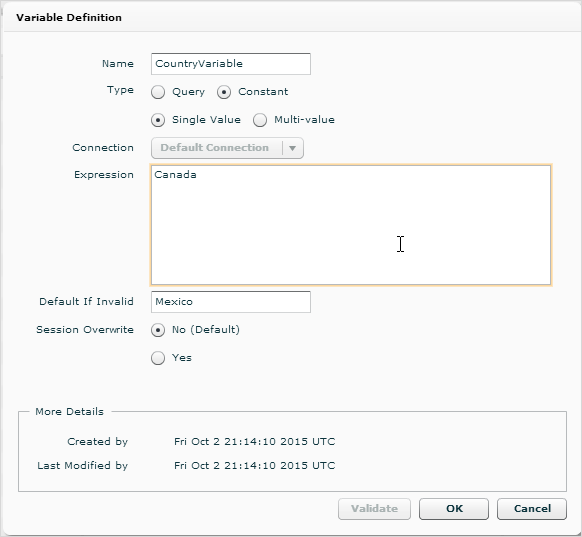
Task: Click the OK button
Action: tap(454, 509)
